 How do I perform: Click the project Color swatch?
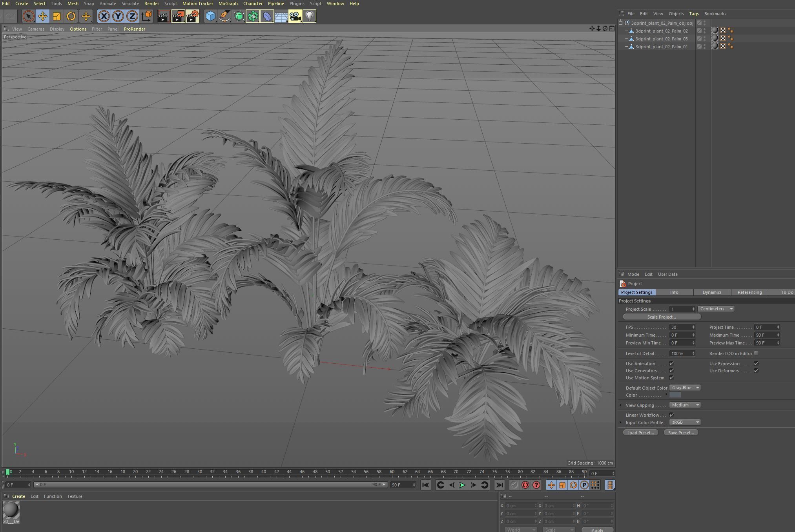click(675, 395)
